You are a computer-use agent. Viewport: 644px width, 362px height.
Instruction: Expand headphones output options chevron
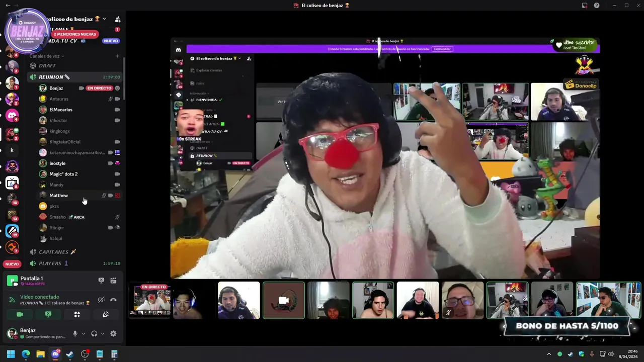103,334
